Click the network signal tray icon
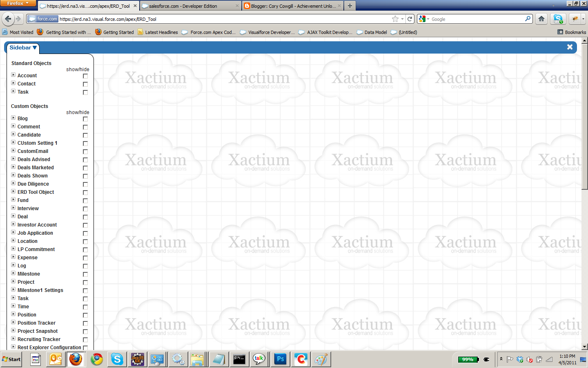This screenshot has height=368, width=588. (x=549, y=359)
